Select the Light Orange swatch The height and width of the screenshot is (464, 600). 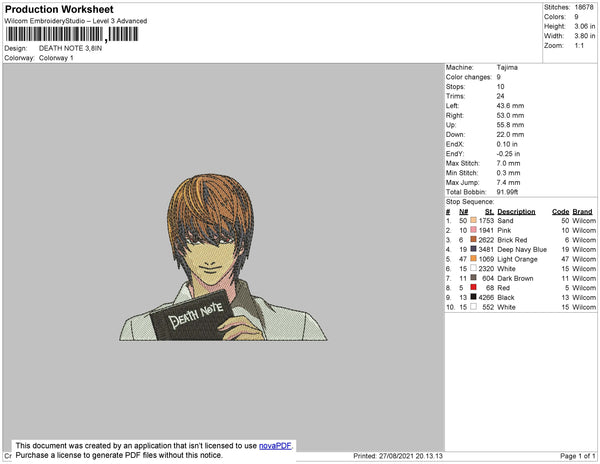[x=473, y=259]
